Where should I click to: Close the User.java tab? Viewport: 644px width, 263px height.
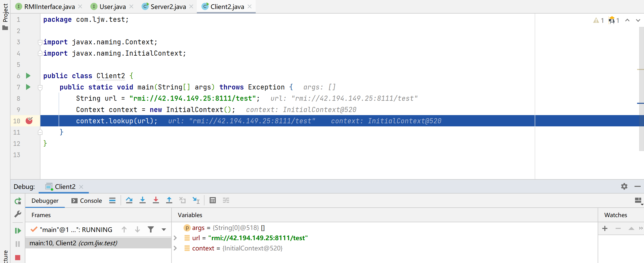(x=131, y=7)
